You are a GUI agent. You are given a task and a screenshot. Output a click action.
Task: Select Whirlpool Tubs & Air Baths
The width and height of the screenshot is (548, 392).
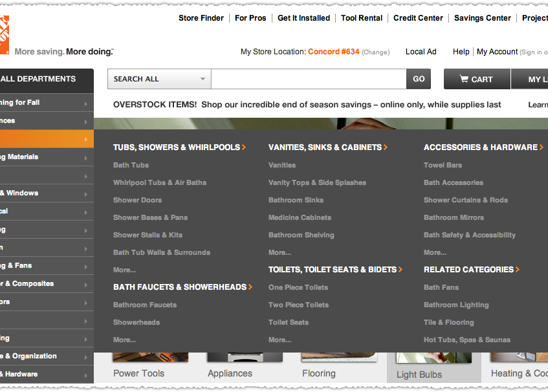click(160, 182)
